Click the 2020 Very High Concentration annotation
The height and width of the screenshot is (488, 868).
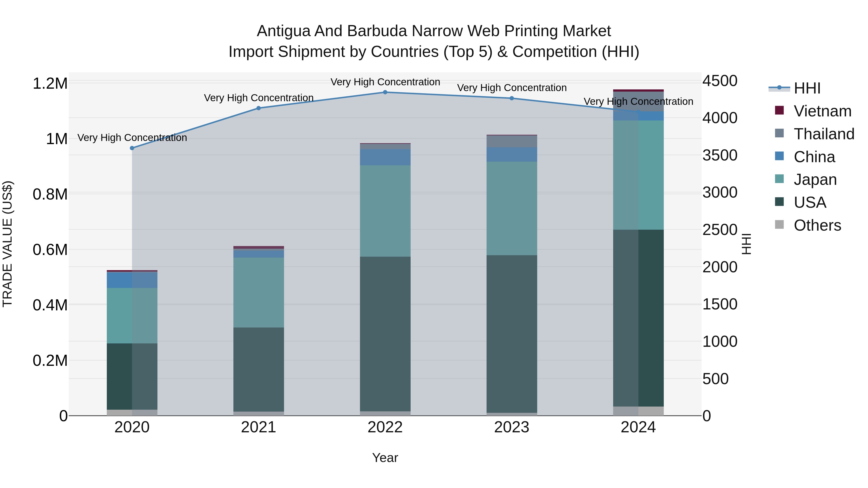pos(132,138)
